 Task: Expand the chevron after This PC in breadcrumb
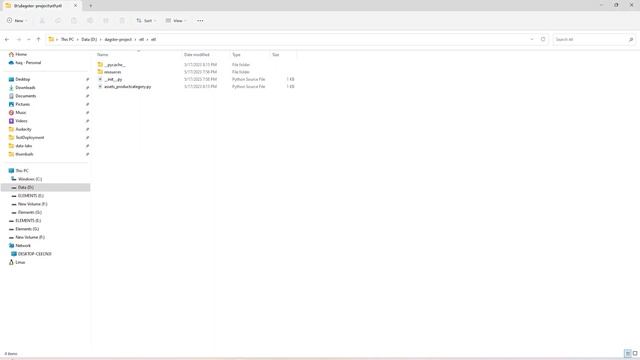78,40
